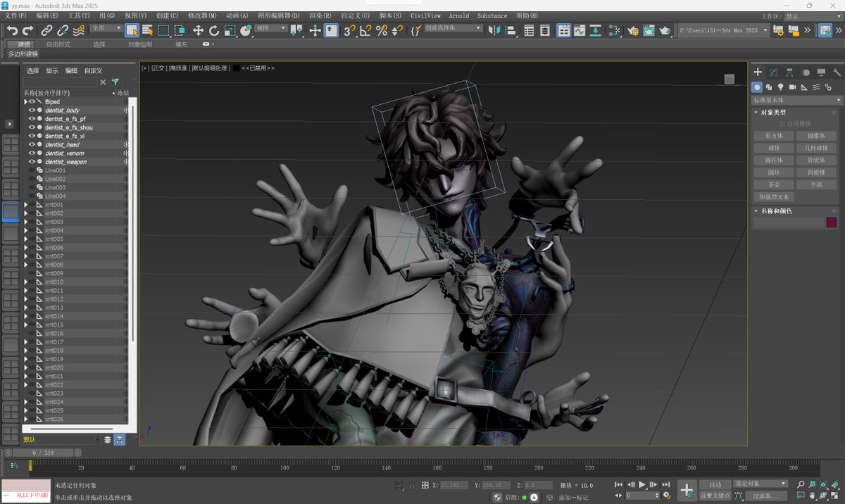The image size is (845, 504).
Task: Open the 渲染(R) menu
Action: coord(320,15)
